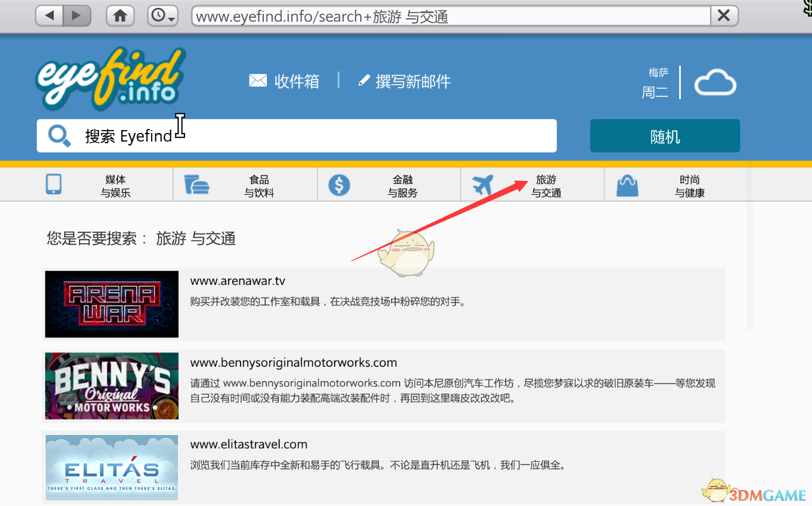The image size is (812, 506).
Task: Click the eyefind.info logo
Action: [111, 79]
